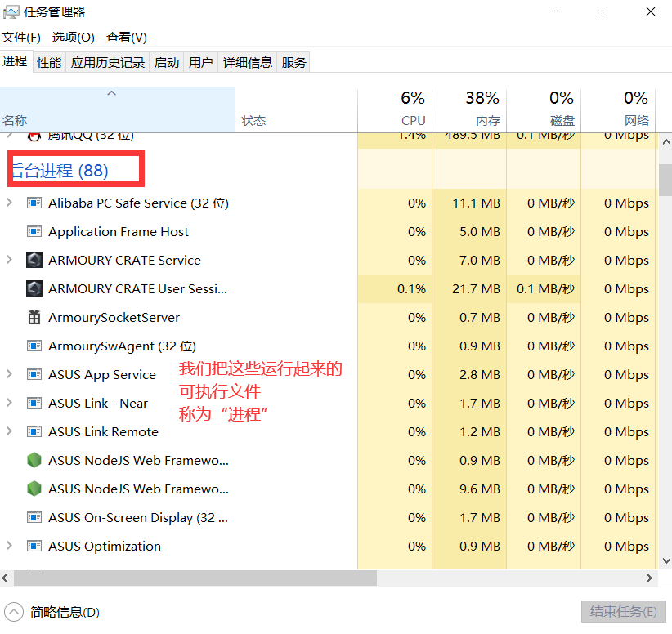Image resolution: width=672 pixels, height=634 pixels.
Task: Expand the ASUS Link - Near group
Action: pos(9,403)
